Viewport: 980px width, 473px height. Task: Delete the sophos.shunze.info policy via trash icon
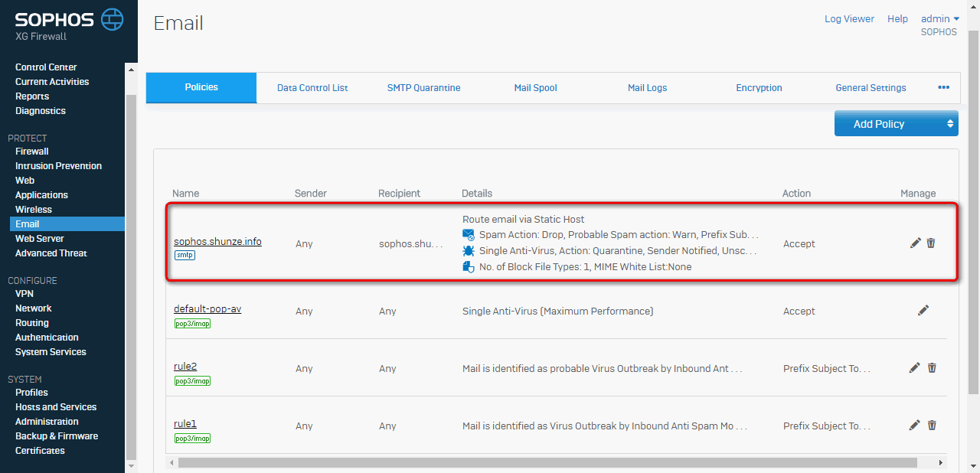point(931,243)
